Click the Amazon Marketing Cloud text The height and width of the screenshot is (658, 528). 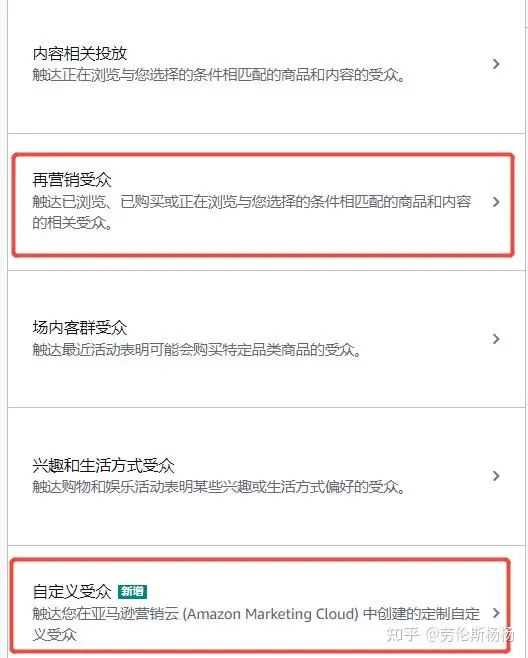coord(271,614)
